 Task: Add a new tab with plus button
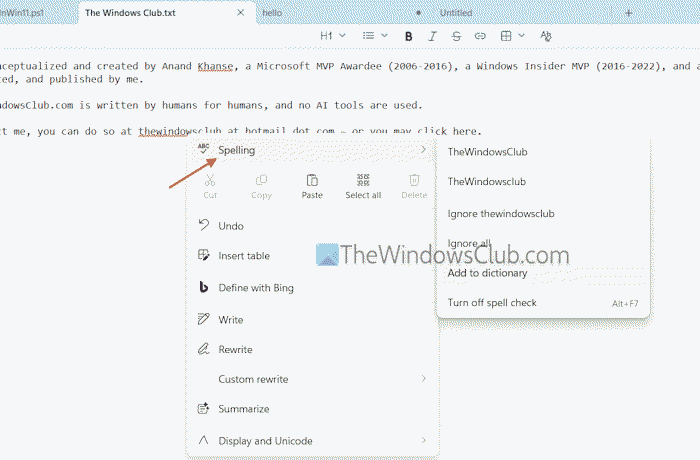click(x=629, y=13)
